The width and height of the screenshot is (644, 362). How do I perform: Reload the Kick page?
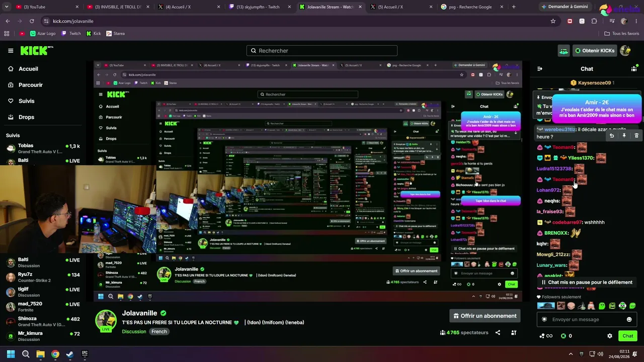pyautogui.click(x=32, y=21)
